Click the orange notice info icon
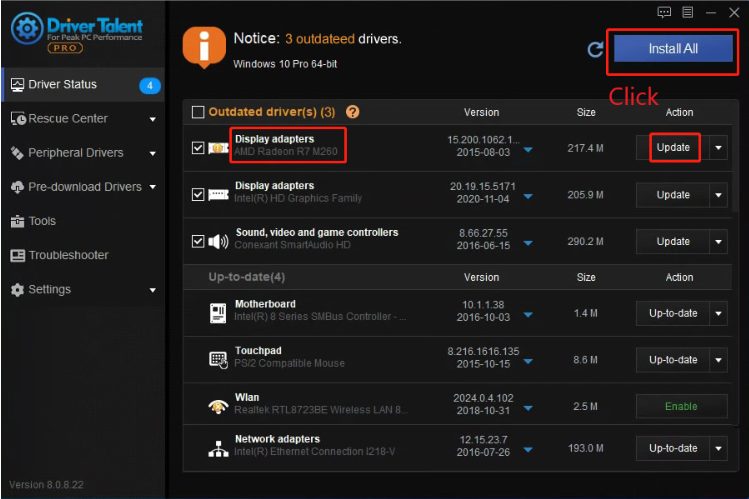749x499 pixels. pyautogui.click(x=204, y=47)
